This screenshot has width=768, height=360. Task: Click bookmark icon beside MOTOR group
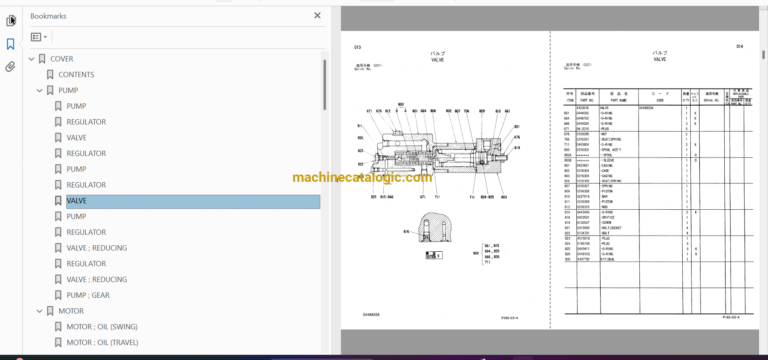pos(50,311)
